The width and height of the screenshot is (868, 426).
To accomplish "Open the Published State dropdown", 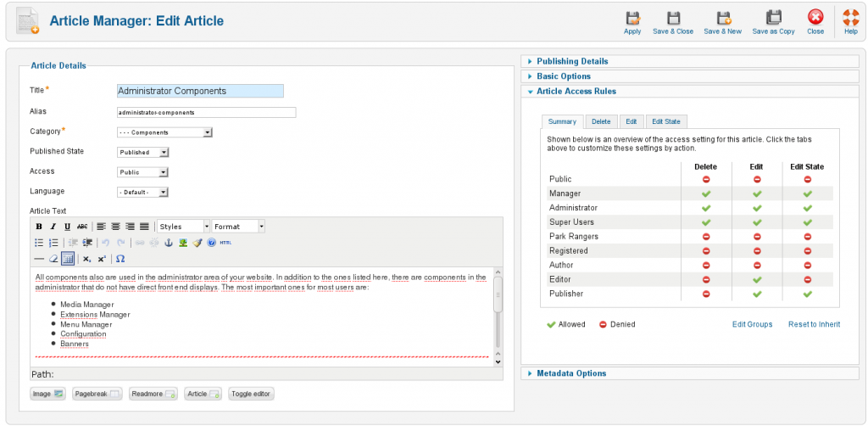I will coord(142,153).
